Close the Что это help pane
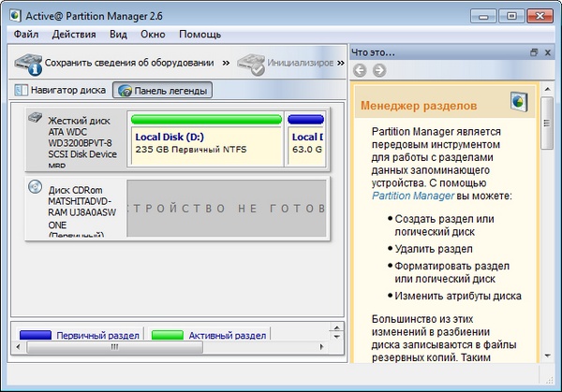This screenshot has height=392, width=562. (548, 52)
